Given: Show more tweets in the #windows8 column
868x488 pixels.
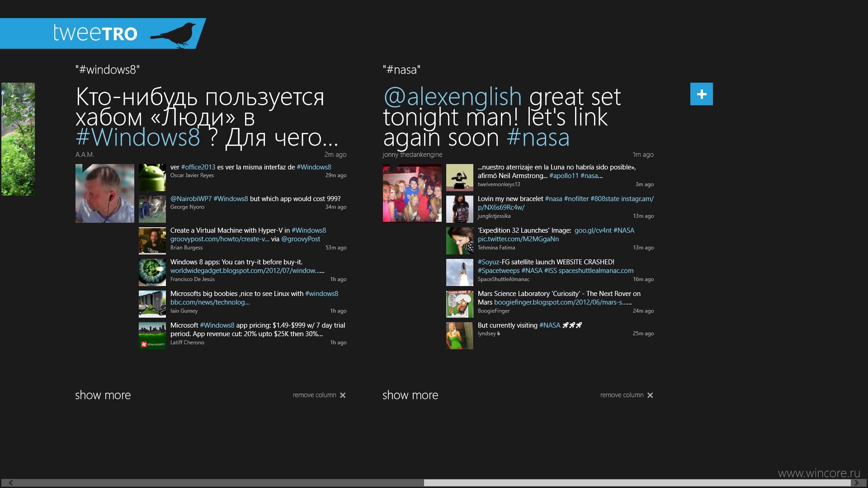Looking at the screenshot, I should pos(103,395).
